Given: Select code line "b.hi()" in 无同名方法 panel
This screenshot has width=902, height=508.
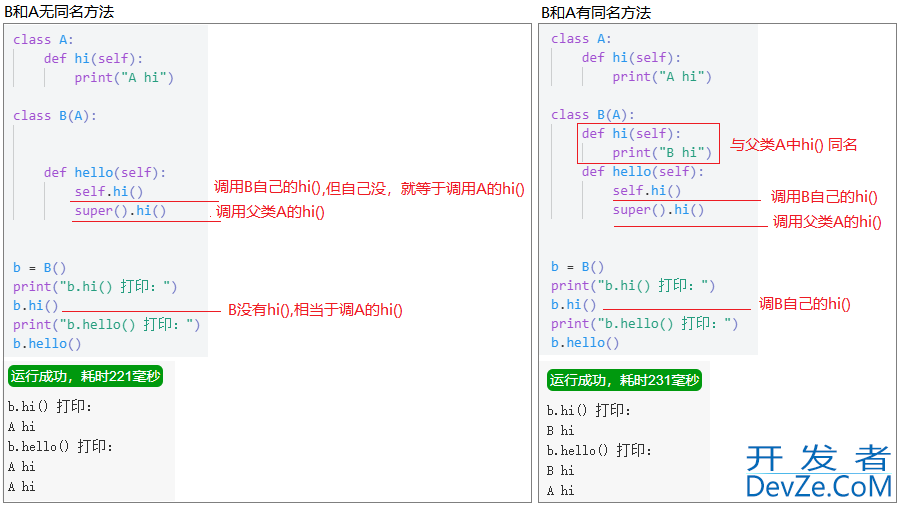Looking at the screenshot, I should point(36,305).
